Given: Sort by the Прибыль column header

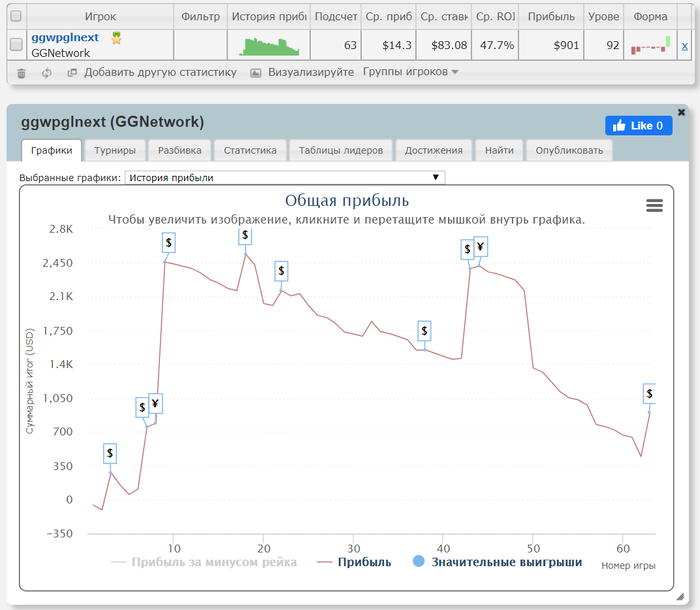Looking at the screenshot, I should [551, 17].
